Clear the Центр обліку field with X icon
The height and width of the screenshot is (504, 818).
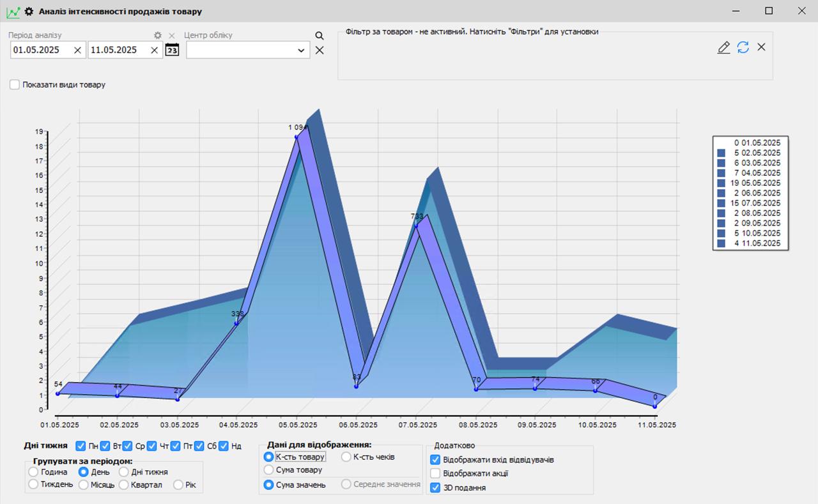pyautogui.click(x=319, y=50)
